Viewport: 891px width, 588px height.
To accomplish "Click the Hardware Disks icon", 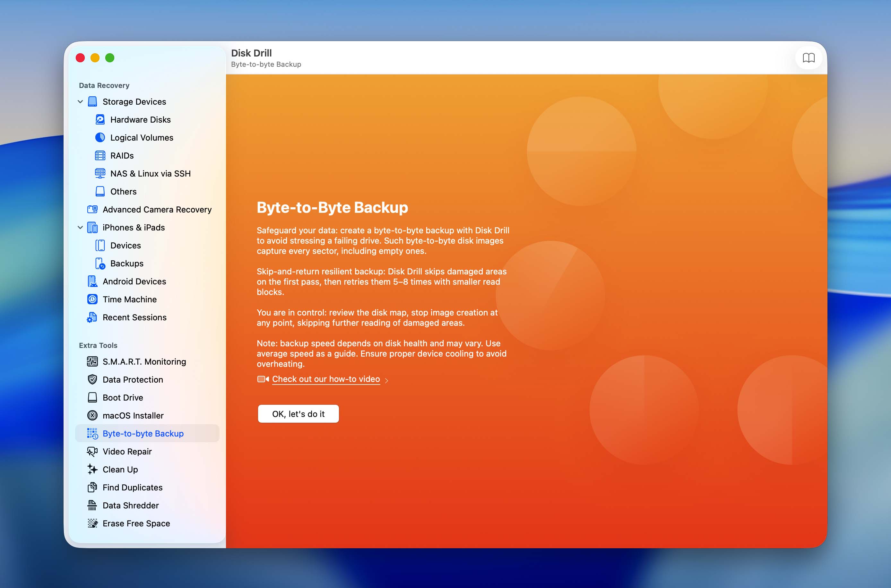I will pyautogui.click(x=100, y=120).
